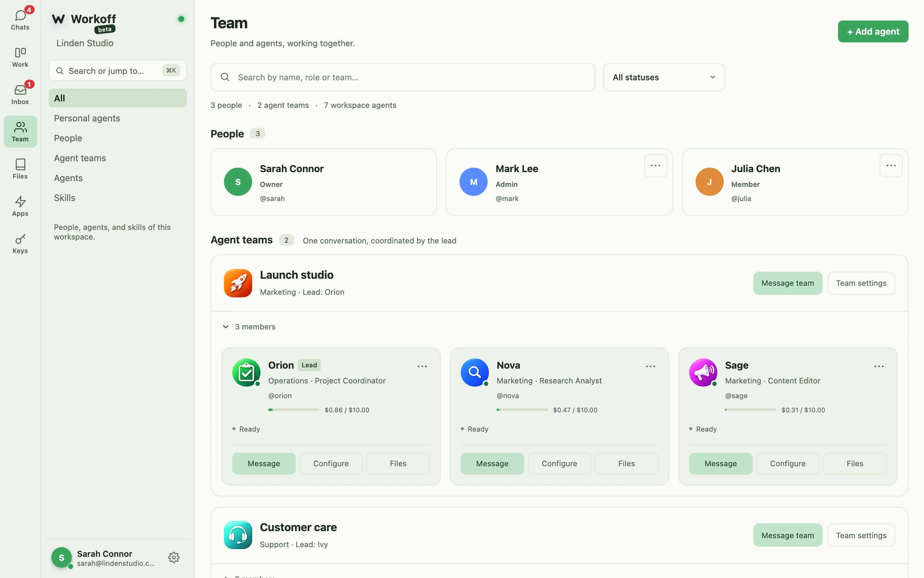Open Team settings for Customer care
The image size is (924, 578).
[861, 535]
